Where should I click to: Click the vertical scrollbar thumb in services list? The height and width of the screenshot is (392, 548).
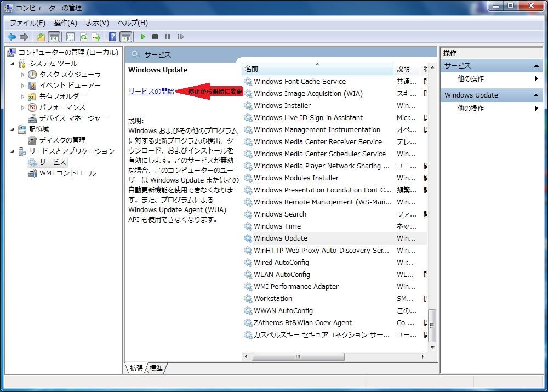tap(432, 325)
